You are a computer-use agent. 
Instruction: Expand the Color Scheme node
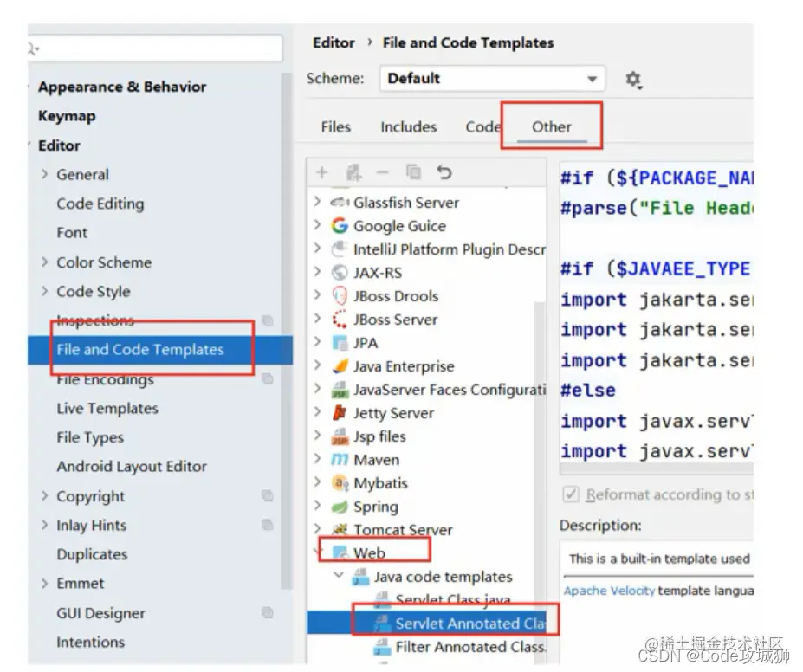point(44,262)
